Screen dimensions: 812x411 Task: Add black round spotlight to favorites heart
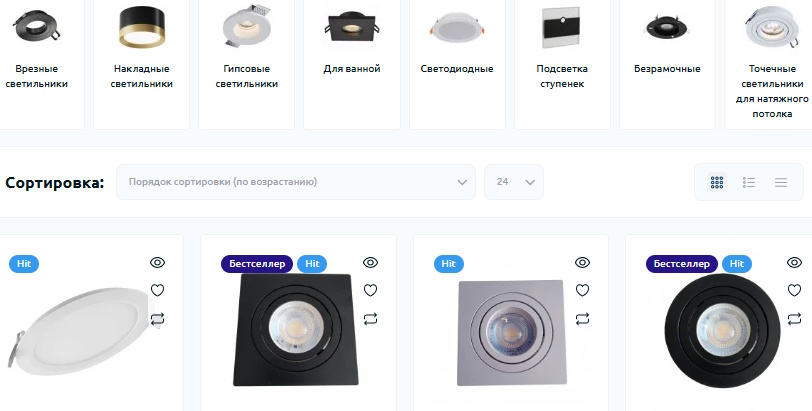[x=794, y=290]
